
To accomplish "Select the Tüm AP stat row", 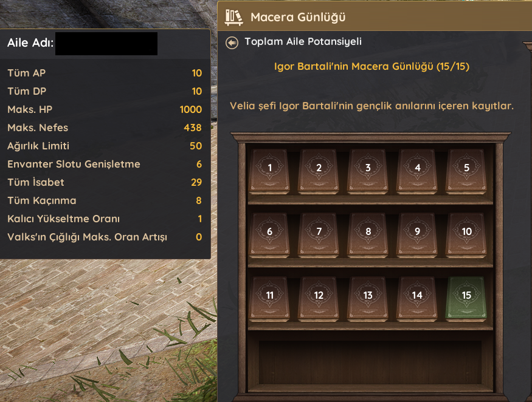I will click(105, 73).
